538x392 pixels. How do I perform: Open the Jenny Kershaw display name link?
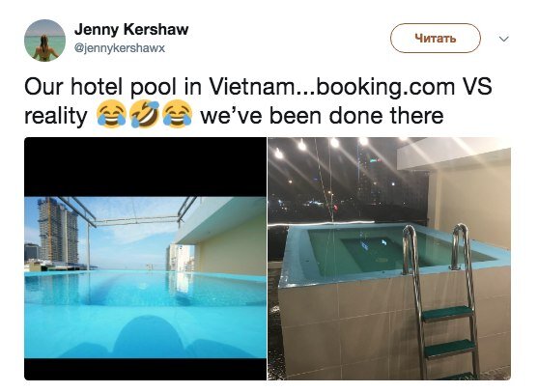(x=131, y=30)
